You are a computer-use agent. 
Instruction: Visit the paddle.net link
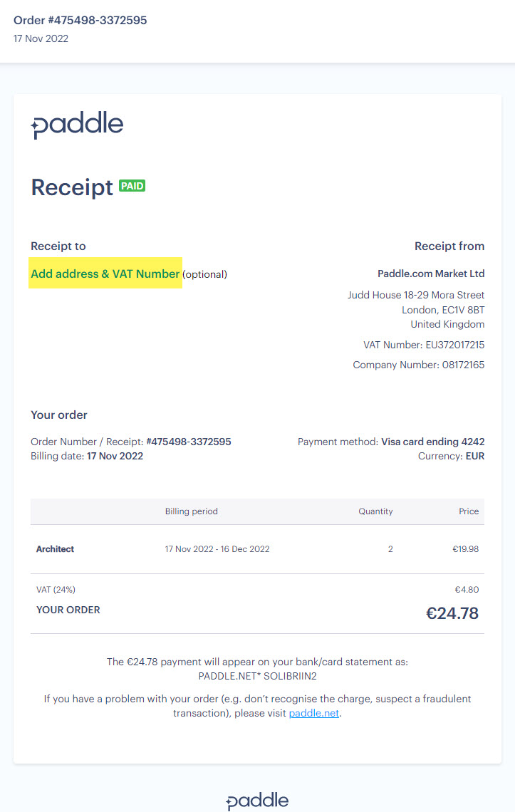point(314,713)
